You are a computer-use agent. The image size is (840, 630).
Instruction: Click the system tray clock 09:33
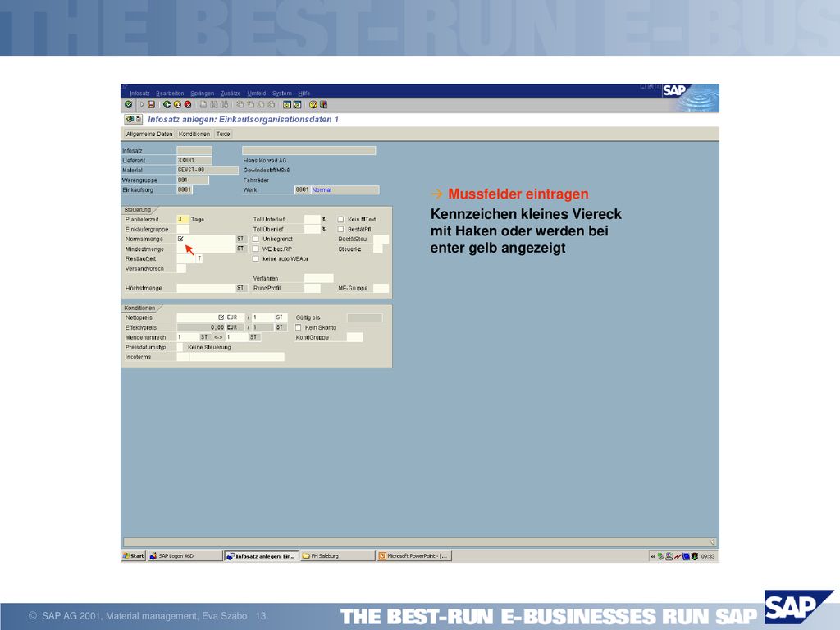click(708, 557)
